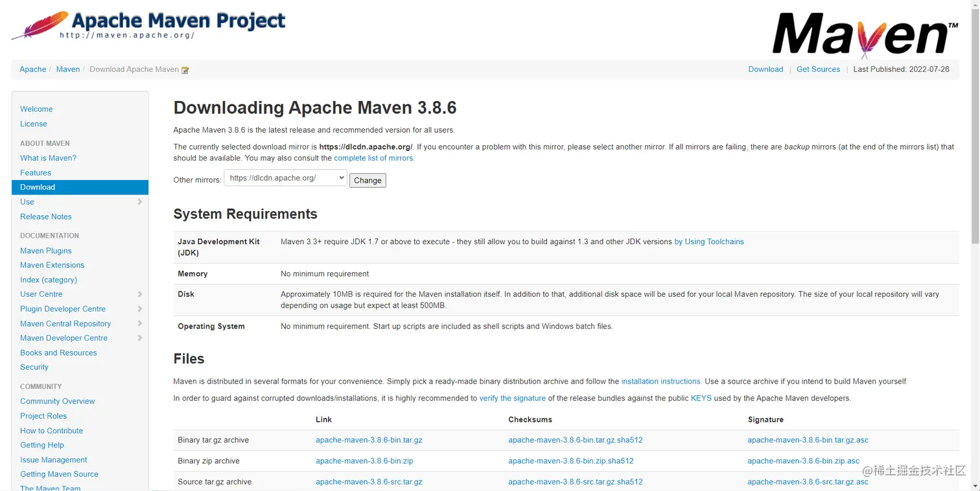The image size is (980, 491).
Task: Open Getting Help in sidebar
Action: (42, 445)
